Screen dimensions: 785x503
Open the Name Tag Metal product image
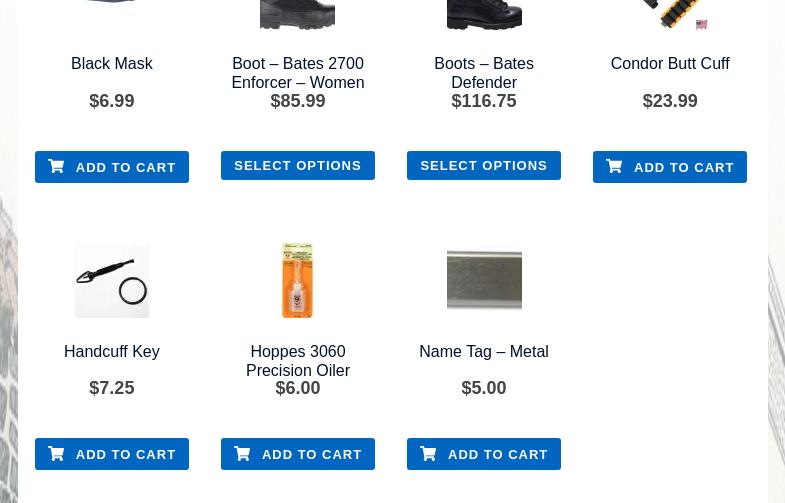pos(484,281)
